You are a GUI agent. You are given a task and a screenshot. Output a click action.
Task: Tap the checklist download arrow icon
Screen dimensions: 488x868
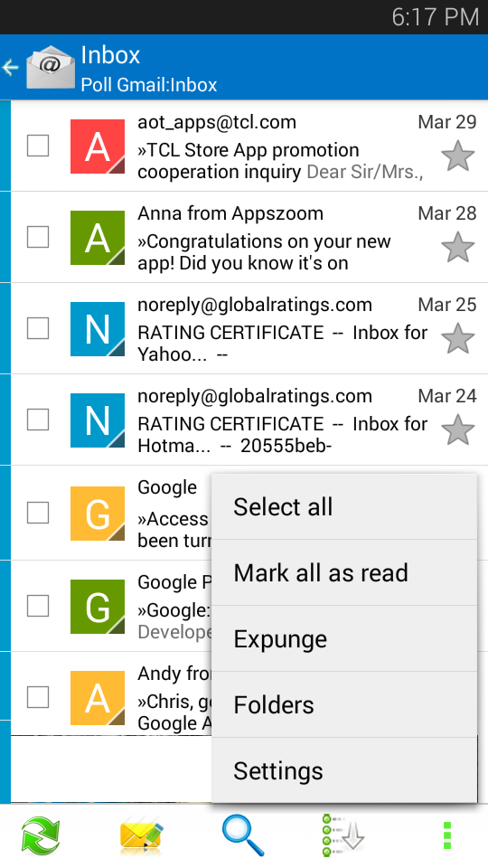[x=343, y=835]
